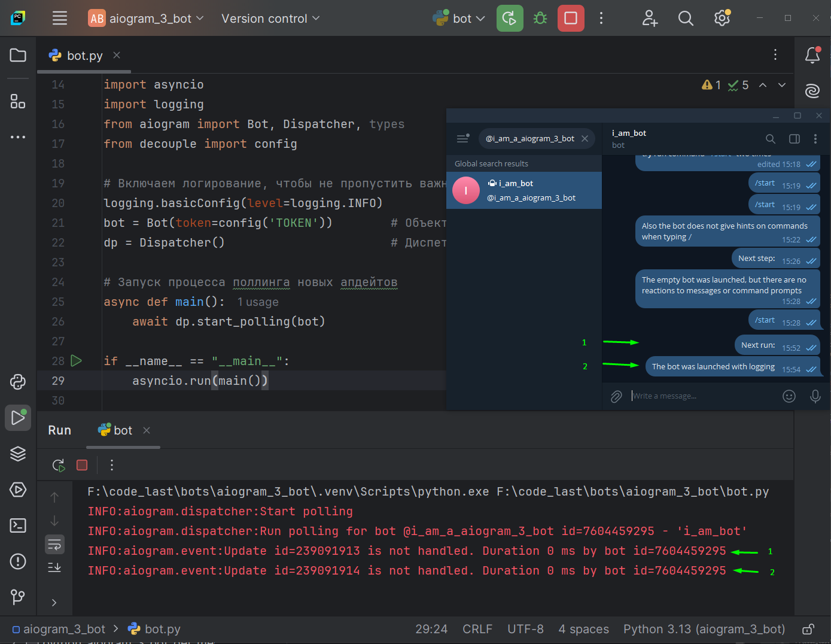The height and width of the screenshot is (644, 831).
Task: Open the Terminal tool window
Action: [18, 525]
